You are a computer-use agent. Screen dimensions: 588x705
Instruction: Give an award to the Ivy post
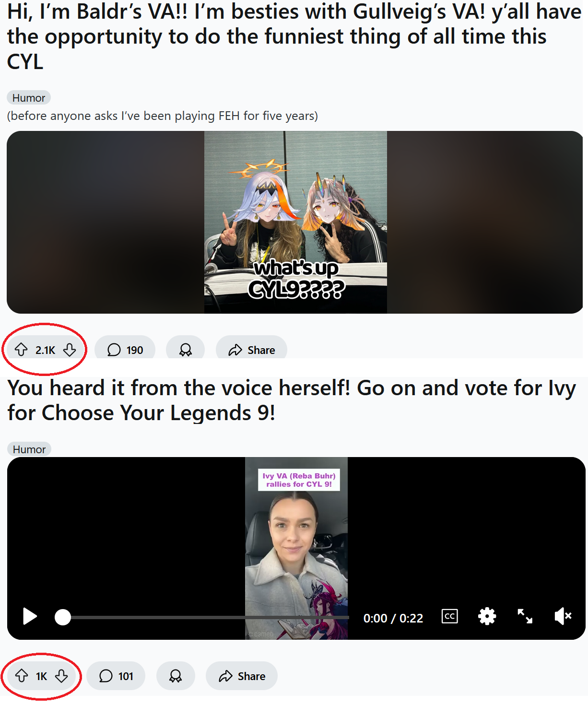tap(176, 676)
